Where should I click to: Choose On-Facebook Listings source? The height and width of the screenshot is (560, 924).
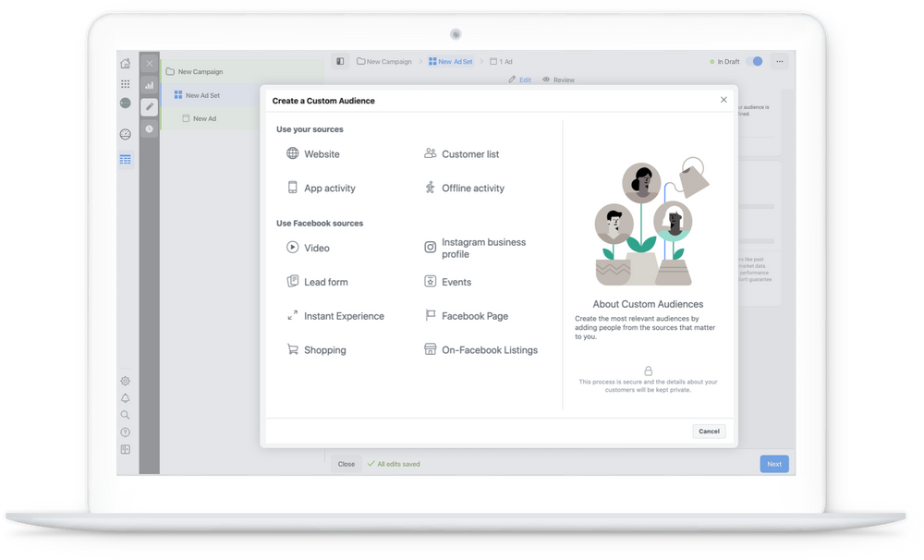[x=480, y=349]
